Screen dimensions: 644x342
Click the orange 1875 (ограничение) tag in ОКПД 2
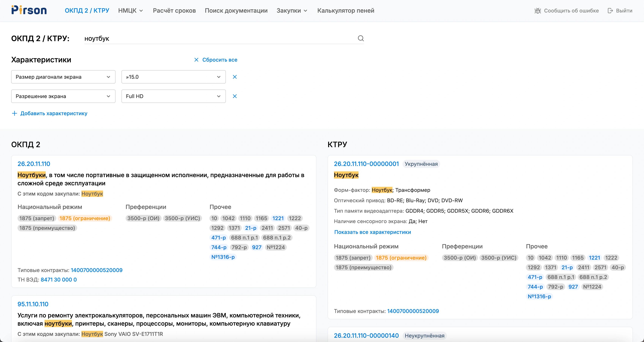point(85,218)
